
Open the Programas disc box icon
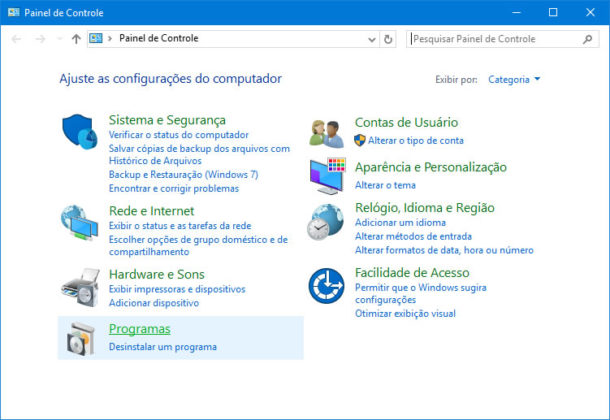click(81, 339)
